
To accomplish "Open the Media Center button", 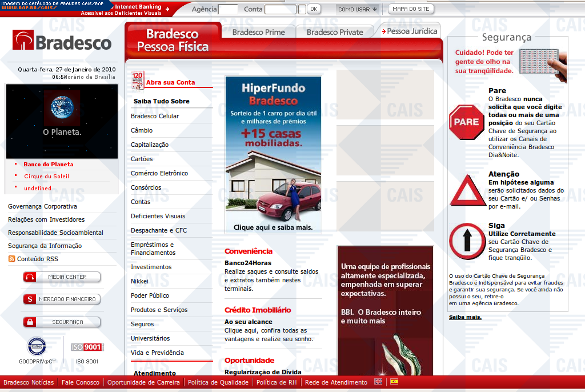I will click(x=62, y=277).
